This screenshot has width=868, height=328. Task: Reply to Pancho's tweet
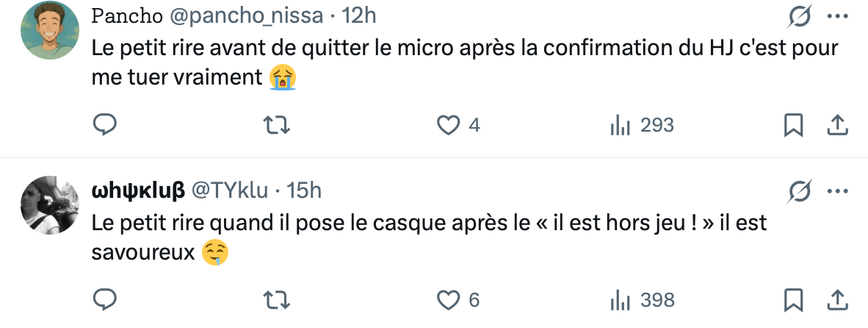106,126
